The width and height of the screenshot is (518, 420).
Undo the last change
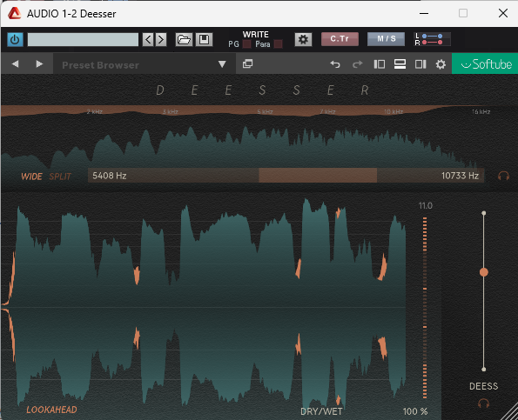[x=335, y=64]
